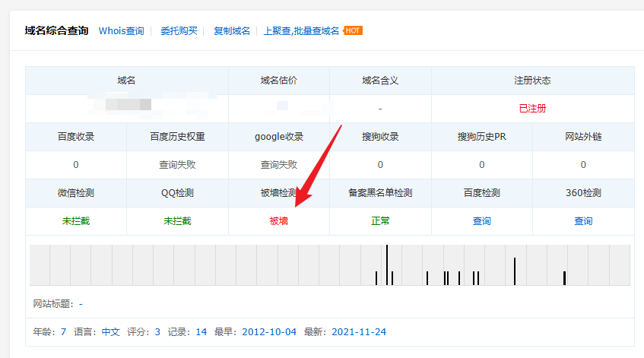Click 查询 under 百度检测
644x358 pixels.
click(482, 221)
